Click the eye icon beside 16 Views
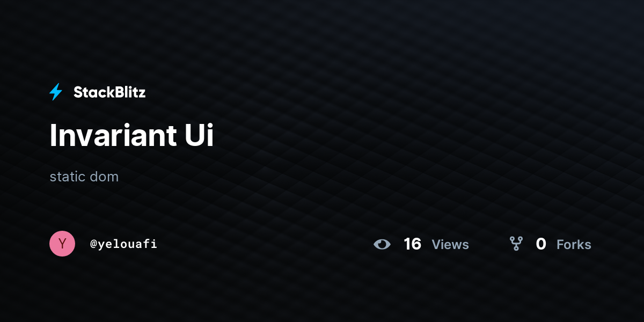This screenshot has height=322, width=644. 382,244
